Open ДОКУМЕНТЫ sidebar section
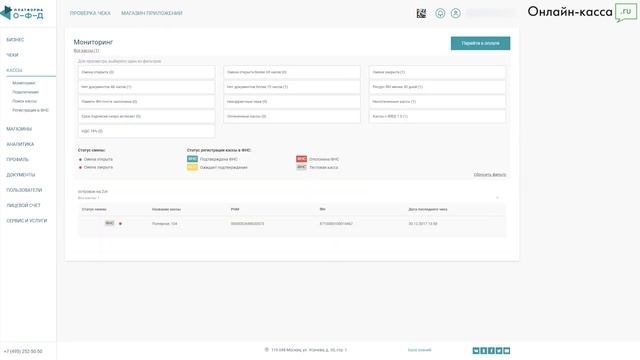 pyautogui.click(x=21, y=175)
